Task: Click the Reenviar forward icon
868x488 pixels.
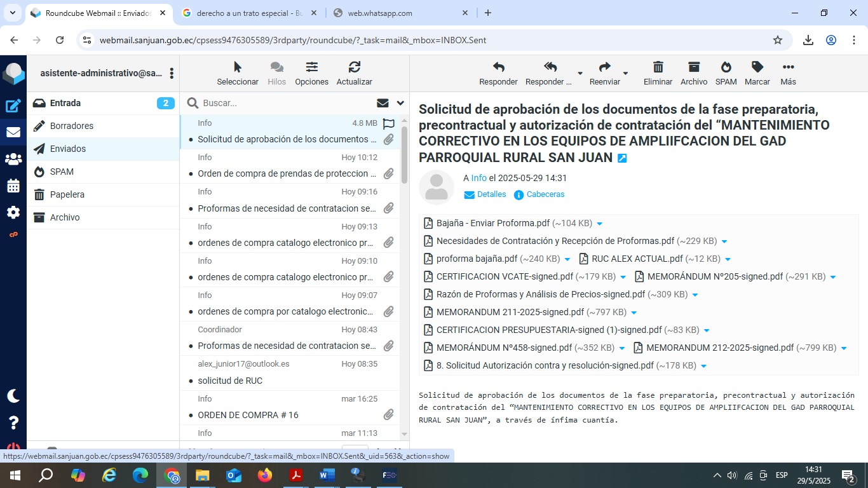Action: tap(604, 67)
